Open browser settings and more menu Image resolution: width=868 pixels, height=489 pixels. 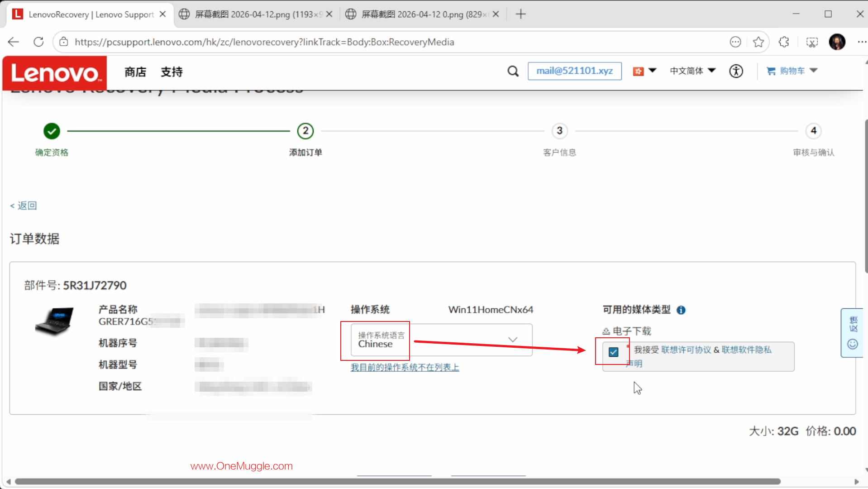point(862,42)
